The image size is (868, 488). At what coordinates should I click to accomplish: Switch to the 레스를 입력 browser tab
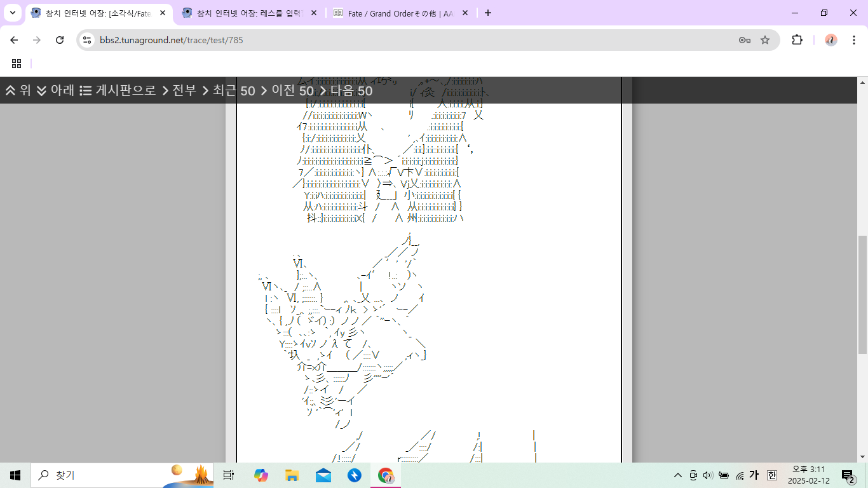[249, 13]
